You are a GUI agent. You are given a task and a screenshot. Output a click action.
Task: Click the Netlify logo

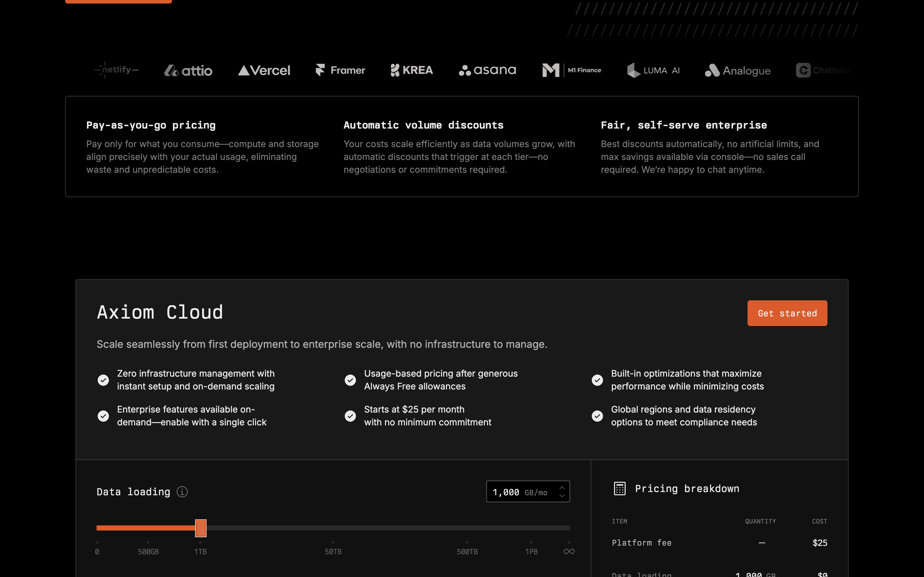click(116, 70)
